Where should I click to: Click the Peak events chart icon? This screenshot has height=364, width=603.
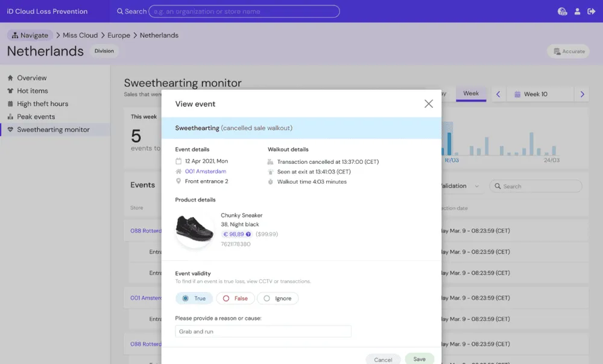[x=10, y=116]
